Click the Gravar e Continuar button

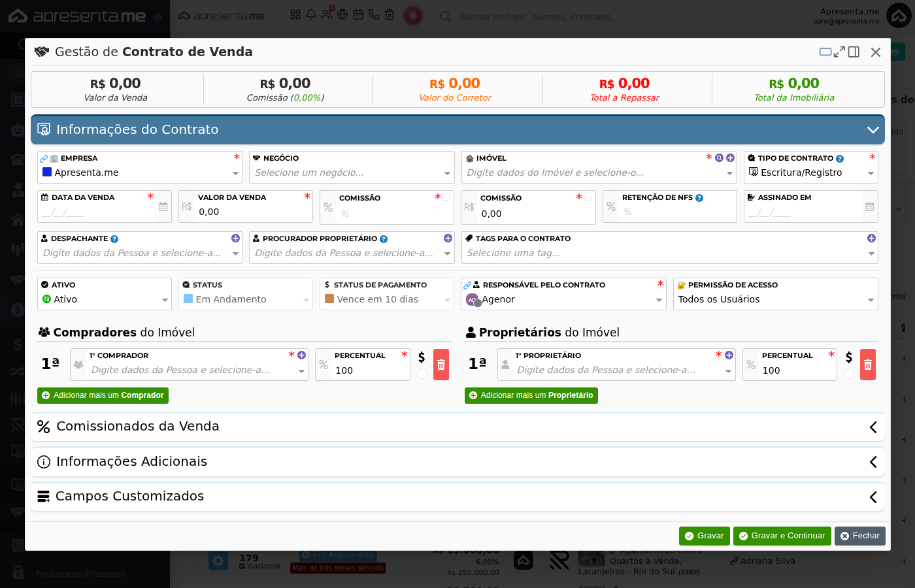(x=782, y=536)
